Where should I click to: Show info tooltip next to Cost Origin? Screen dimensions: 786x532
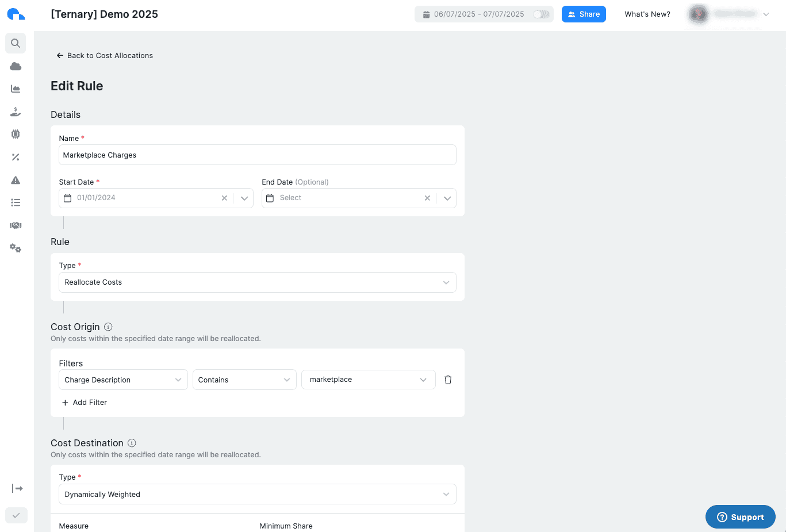click(x=108, y=327)
